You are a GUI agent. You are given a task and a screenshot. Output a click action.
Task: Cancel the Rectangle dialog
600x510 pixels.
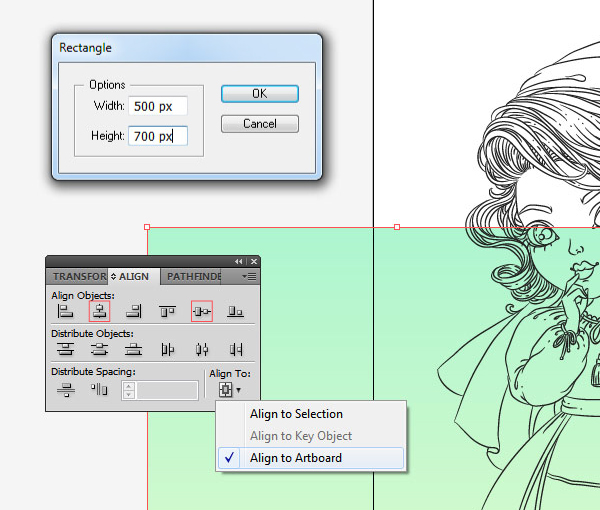click(260, 124)
